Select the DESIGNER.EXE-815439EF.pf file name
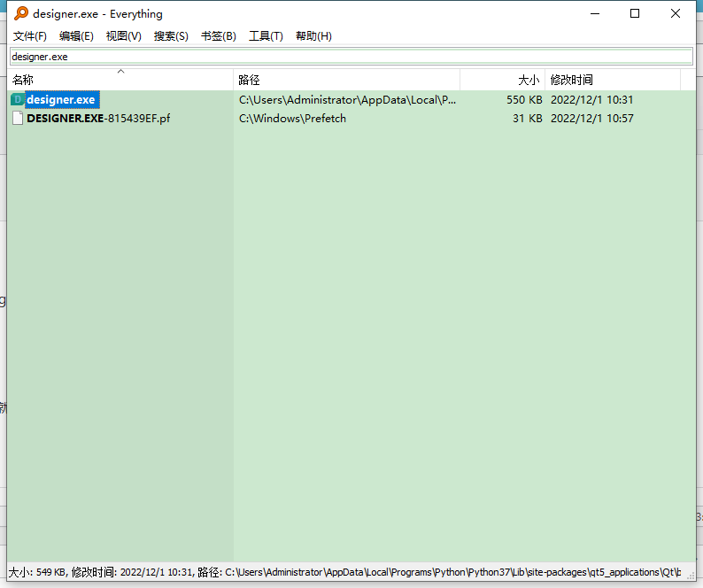 [x=98, y=119]
